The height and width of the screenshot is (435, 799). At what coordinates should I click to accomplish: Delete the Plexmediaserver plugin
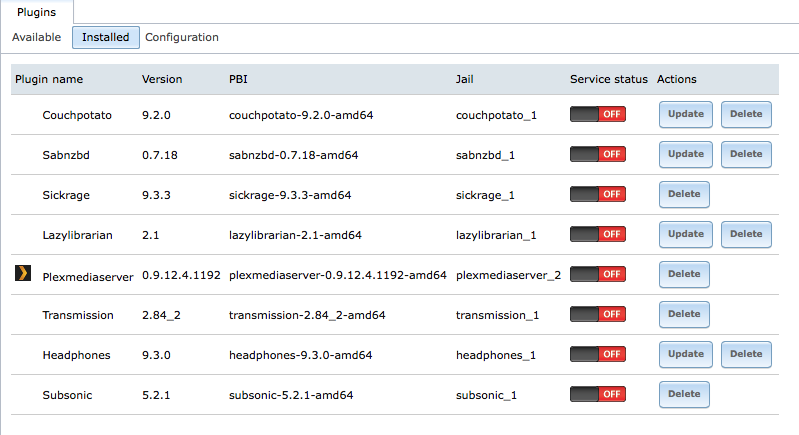684,274
